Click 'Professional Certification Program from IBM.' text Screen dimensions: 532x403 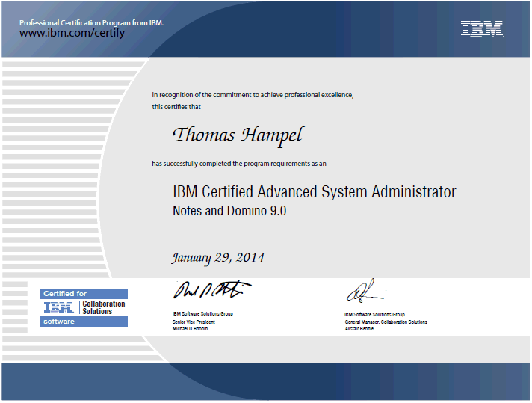[x=91, y=22]
